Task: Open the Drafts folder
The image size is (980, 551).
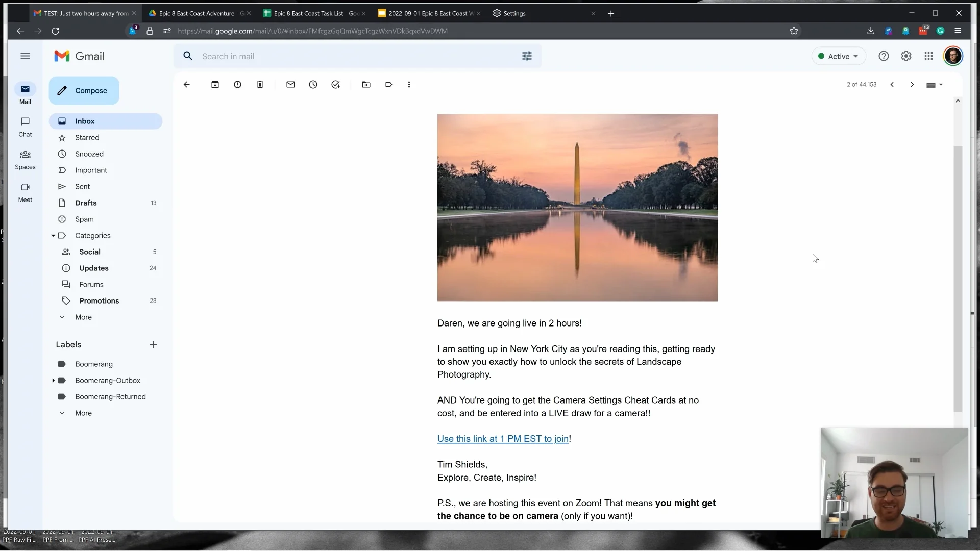Action: [x=106, y=203]
